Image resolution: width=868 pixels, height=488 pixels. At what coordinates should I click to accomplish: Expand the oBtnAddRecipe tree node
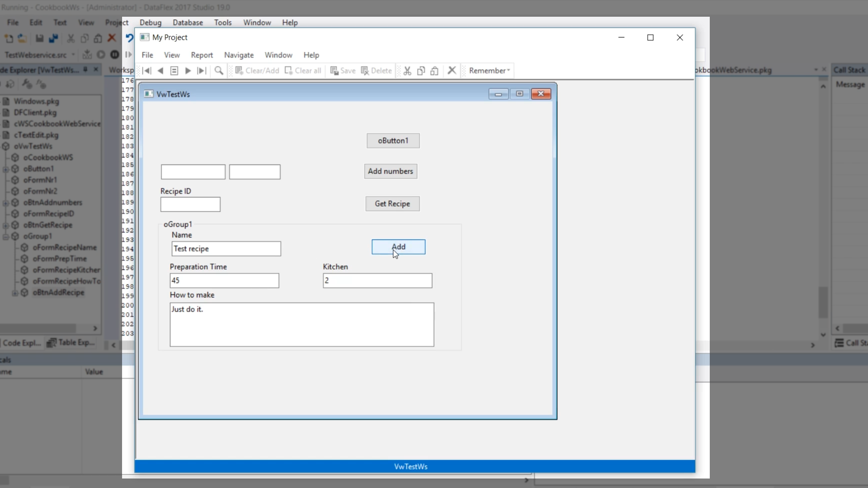pyautogui.click(x=15, y=293)
